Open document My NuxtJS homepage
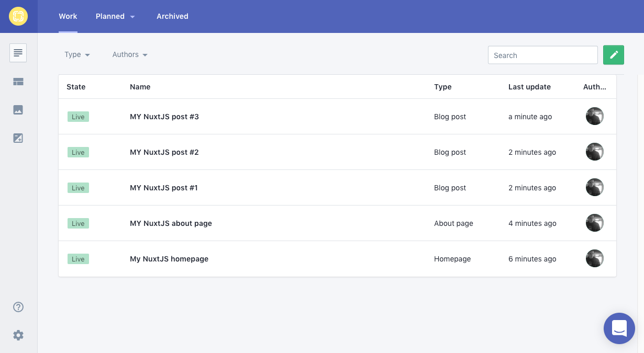This screenshot has height=353, width=644. (169, 259)
